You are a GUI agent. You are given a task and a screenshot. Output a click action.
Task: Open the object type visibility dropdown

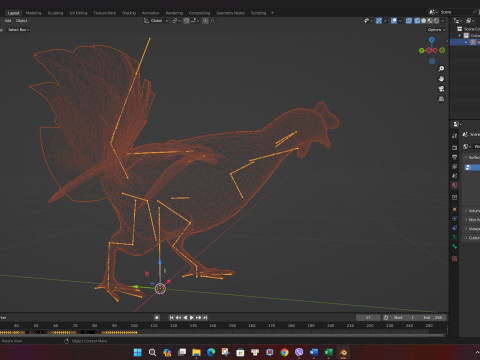tap(368, 21)
